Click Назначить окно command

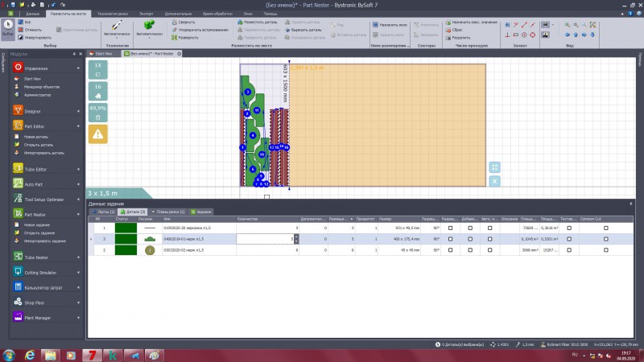click(390, 25)
